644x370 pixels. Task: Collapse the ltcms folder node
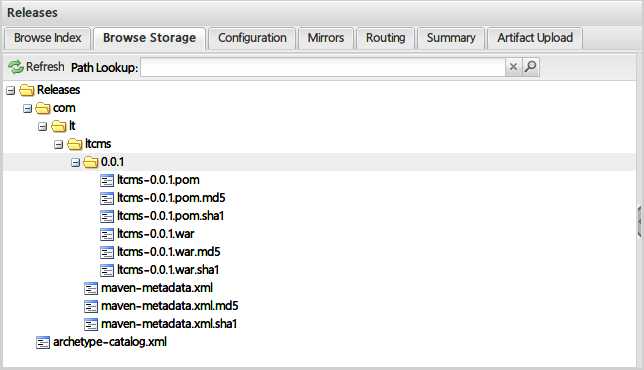[x=59, y=145]
